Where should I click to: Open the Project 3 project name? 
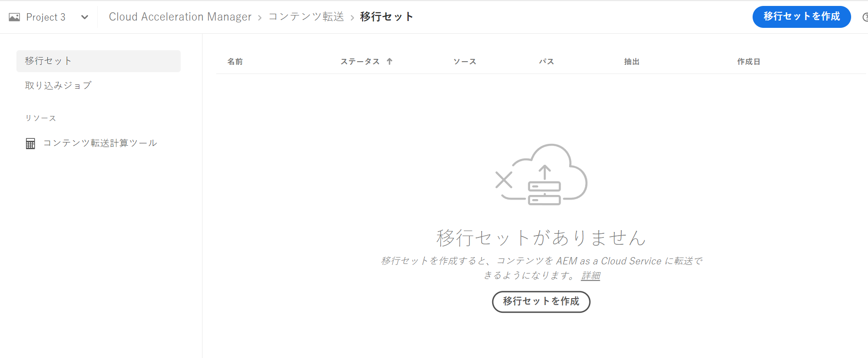[x=46, y=17]
